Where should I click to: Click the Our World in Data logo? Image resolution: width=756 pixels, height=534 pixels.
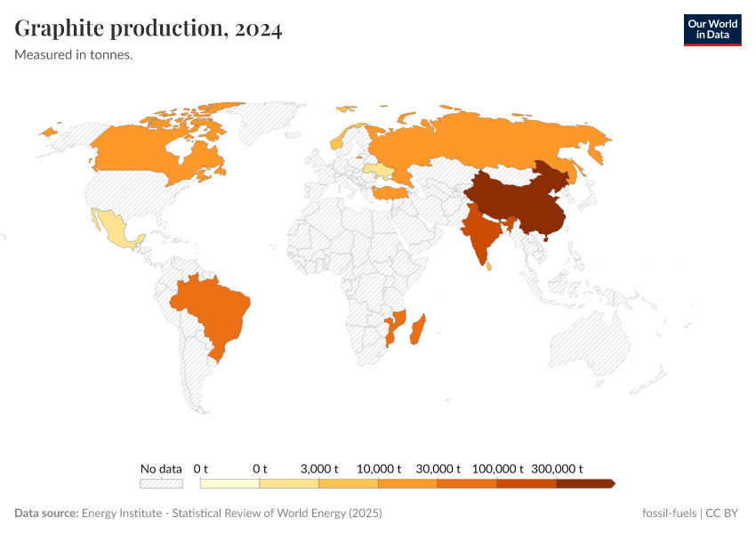[712, 28]
